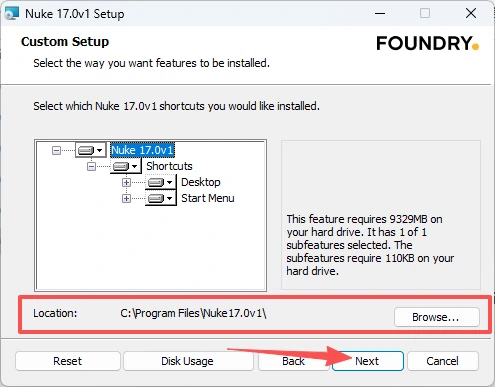Click the Browse... button
This screenshot has width=495, height=387.
click(x=437, y=317)
